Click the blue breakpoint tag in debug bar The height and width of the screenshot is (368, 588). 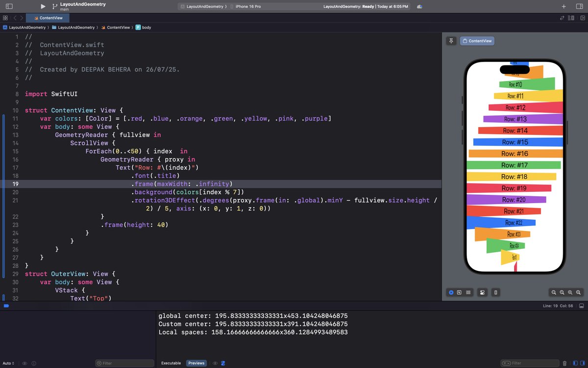(x=6, y=306)
